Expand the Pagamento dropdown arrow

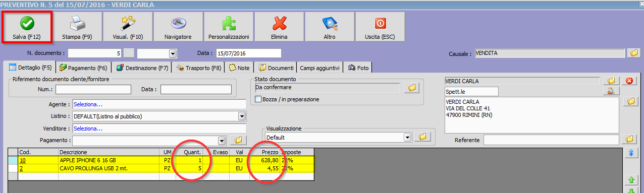(x=222, y=140)
